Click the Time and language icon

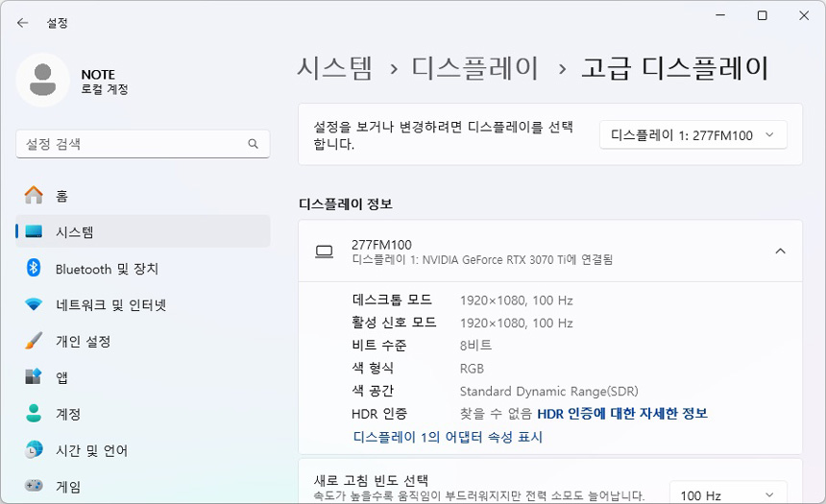point(34,450)
